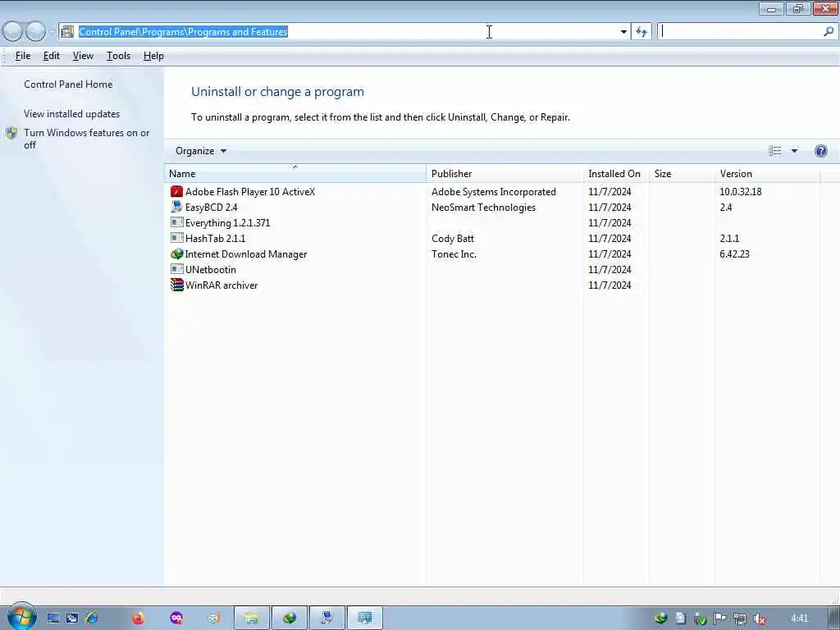Sort by the Version column header
This screenshot has width=840, height=630.
coord(767,174)
